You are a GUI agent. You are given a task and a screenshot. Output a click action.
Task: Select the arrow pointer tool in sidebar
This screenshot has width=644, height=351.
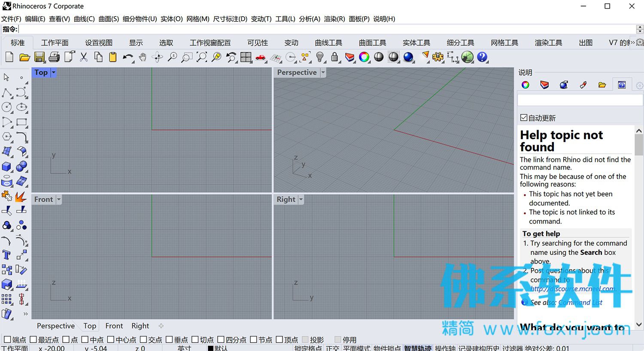click(6, 78)
